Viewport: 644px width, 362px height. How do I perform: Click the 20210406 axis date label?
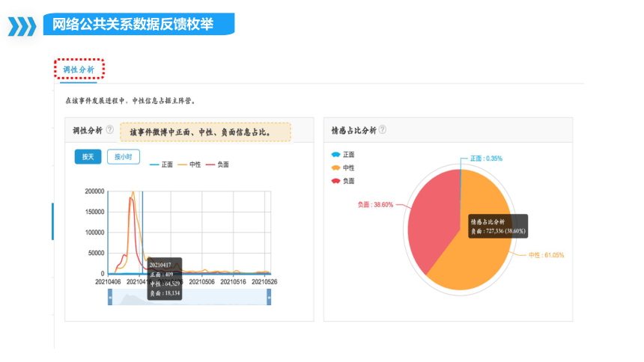[108, 282]
